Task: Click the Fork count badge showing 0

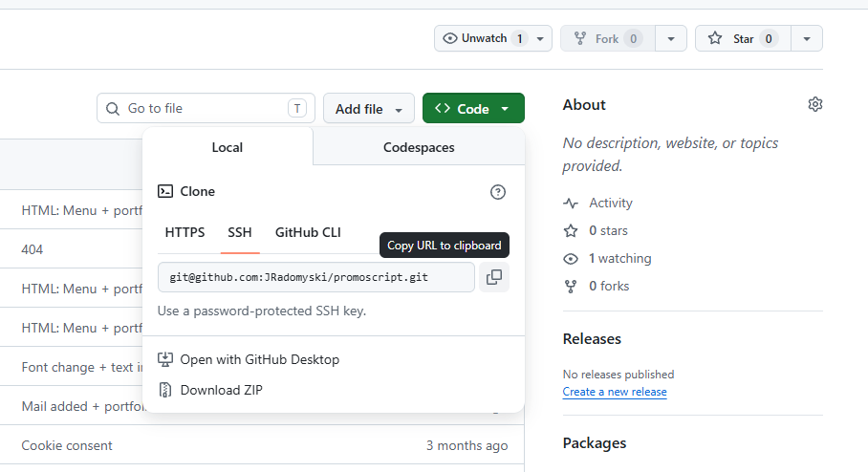Action: (633, 39)
